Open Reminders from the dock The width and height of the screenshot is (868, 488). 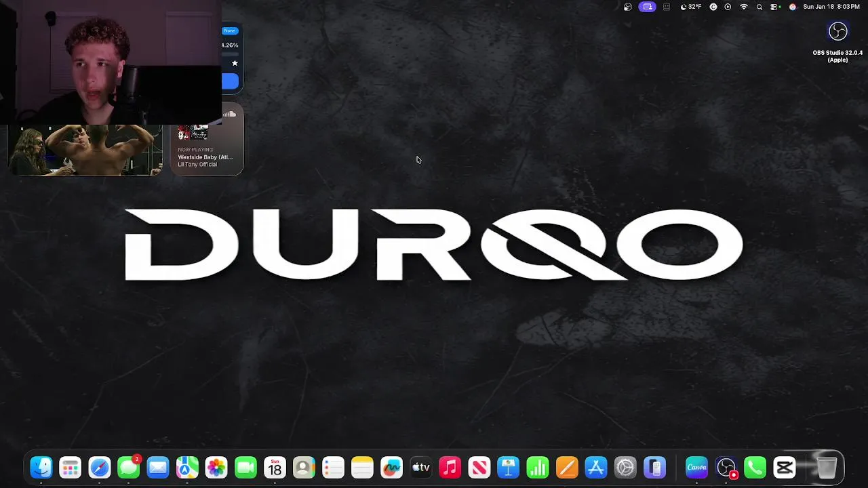click(x=333, y=468)
